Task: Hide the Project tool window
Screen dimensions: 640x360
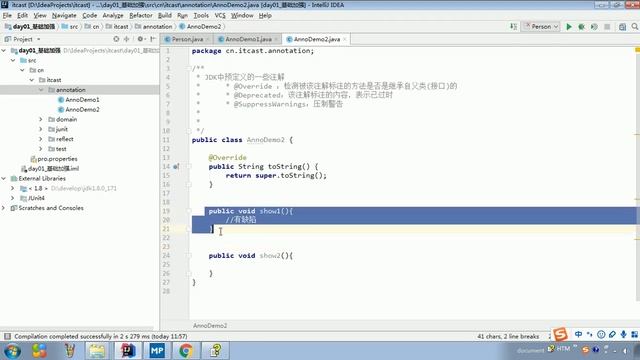Action: tap(153, 39)
